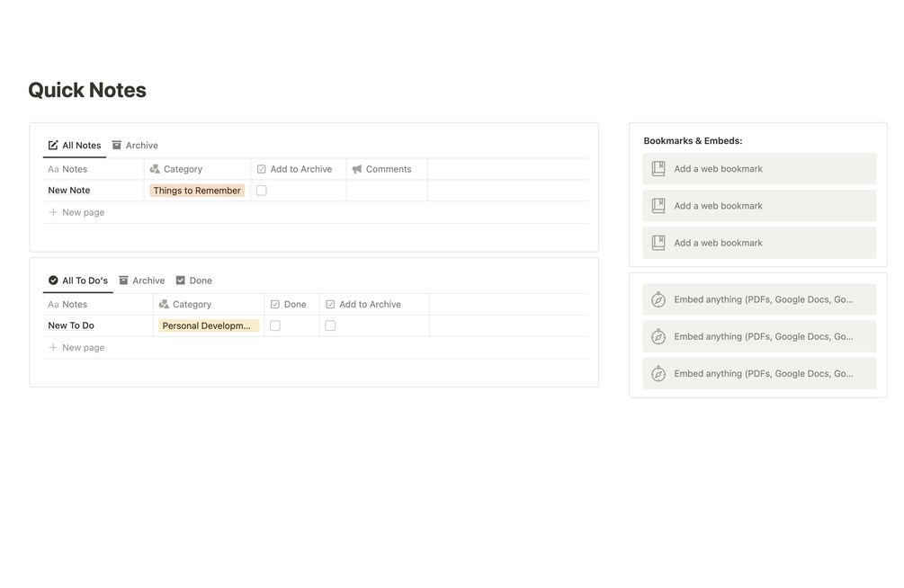Screen dimensions: 904x588
Task: Switch to the All Notes tab
Action: pos(75,146)
